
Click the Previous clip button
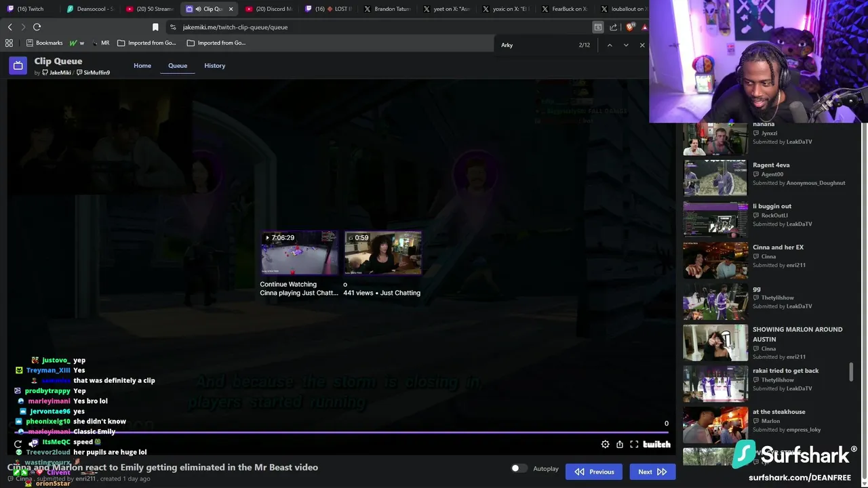pyautogui.click(x=594, y=472)
